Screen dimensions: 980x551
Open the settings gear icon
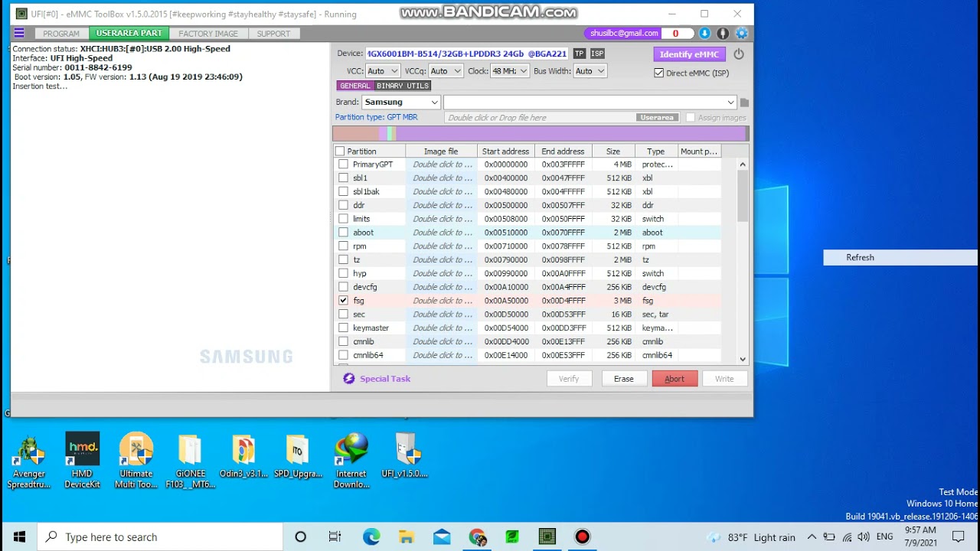pyautogui.click(x=741, y=33)
